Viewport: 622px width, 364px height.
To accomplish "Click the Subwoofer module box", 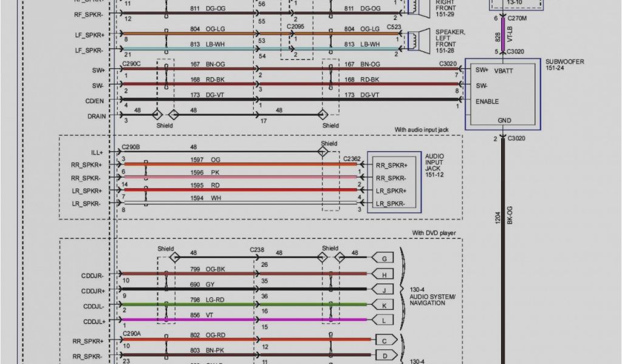I will coord(502,94).
